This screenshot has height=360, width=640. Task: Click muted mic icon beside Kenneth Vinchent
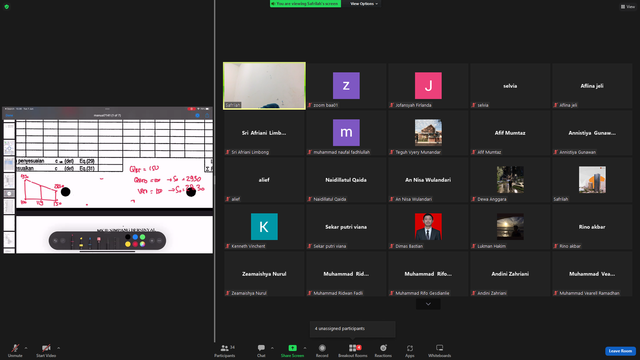[228, 246]
